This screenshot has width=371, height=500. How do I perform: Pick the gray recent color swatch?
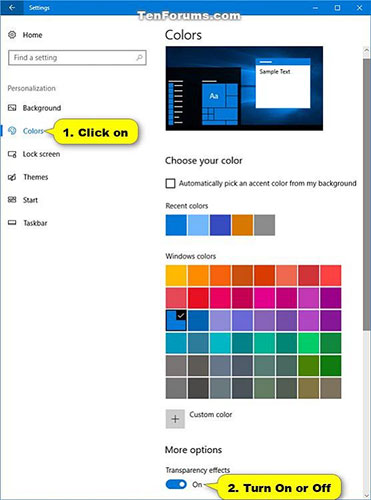point(264,225)
